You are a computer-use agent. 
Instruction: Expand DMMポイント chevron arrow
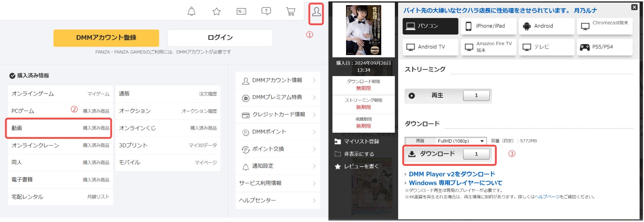tap(314, 132)
